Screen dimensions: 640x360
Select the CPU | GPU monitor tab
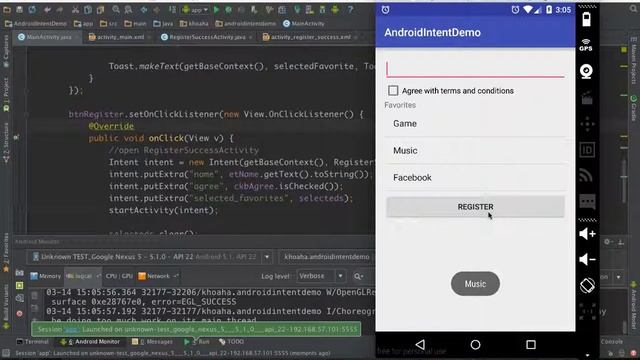(x=119, y=276)
